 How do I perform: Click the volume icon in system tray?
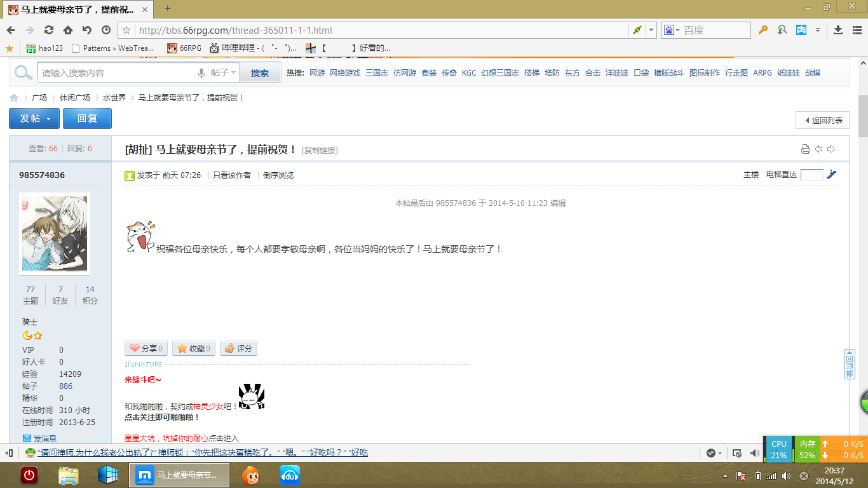click(x=786, y=476)
